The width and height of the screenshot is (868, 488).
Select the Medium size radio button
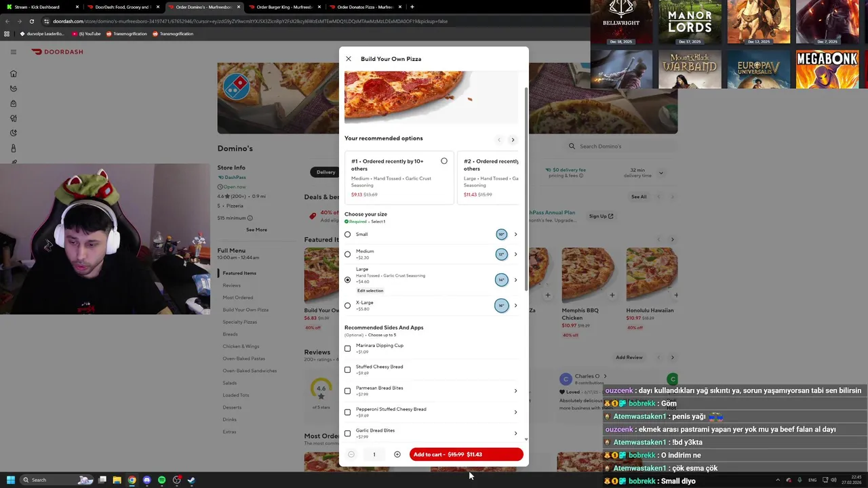[x=348, y=254]
